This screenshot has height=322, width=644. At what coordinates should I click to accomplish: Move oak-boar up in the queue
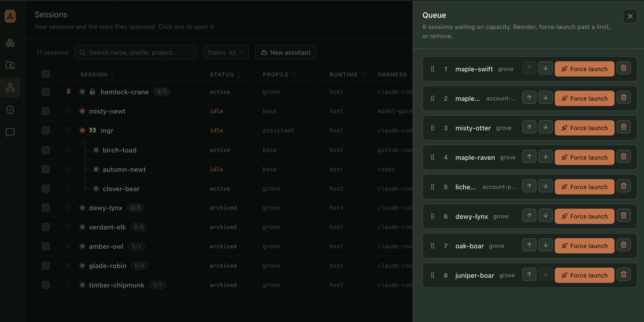[x=529, y=245]
